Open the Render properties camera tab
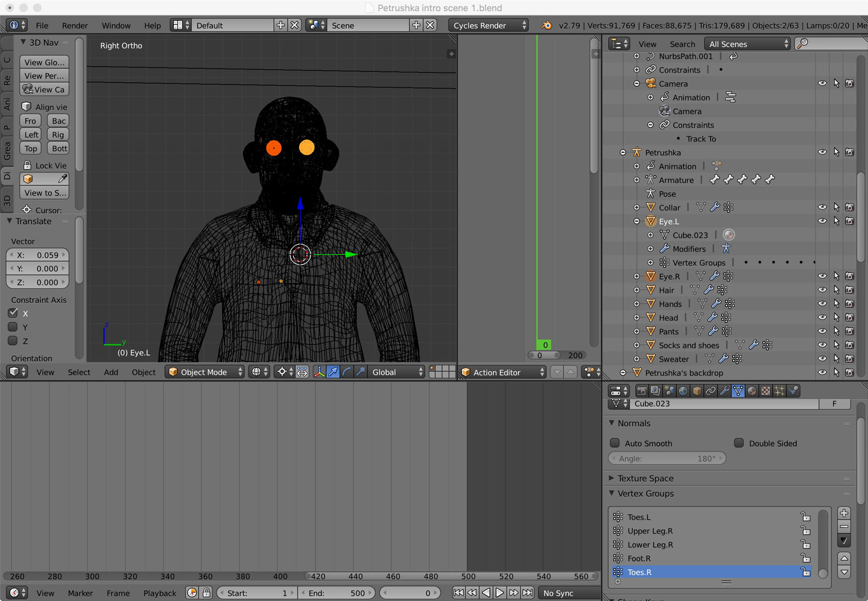The width and height of the screenshot is (868, 601). [642, 391]
